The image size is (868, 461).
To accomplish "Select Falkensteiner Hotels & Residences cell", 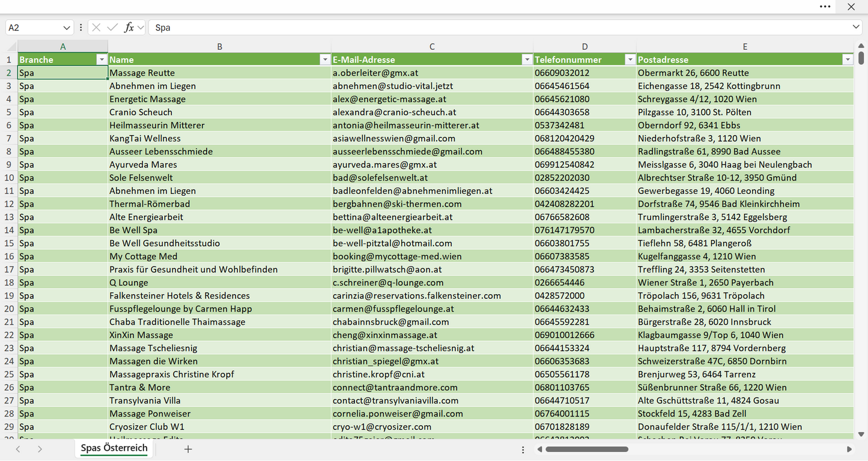I will pyautogui.click(x=220, y=296).
